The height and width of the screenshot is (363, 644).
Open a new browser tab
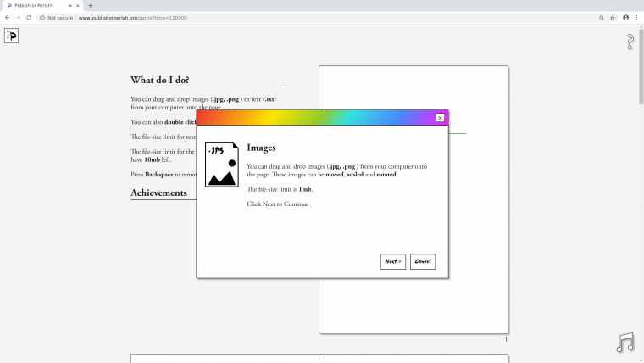(90, 5)
